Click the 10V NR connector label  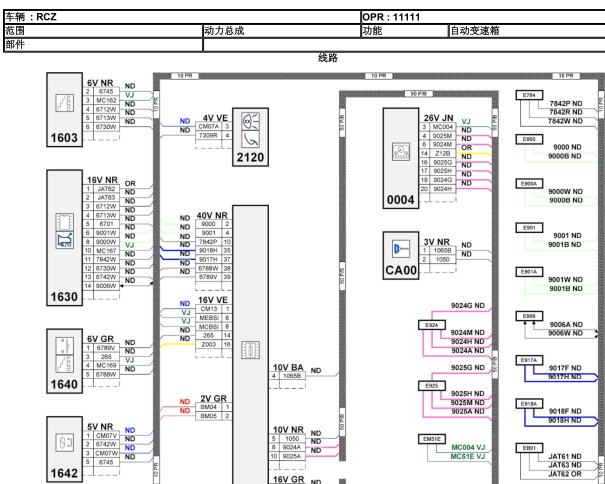tap(288, 430)
